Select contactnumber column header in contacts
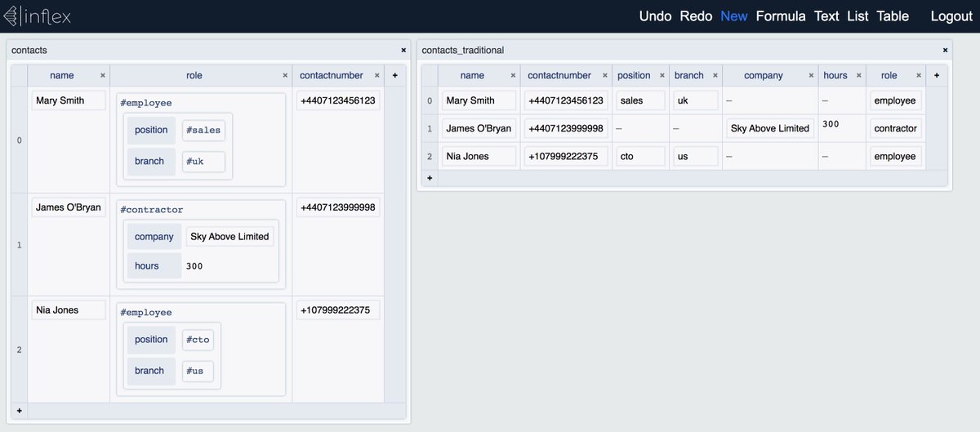This screenshot has width=980, height=432. [332, 75]
